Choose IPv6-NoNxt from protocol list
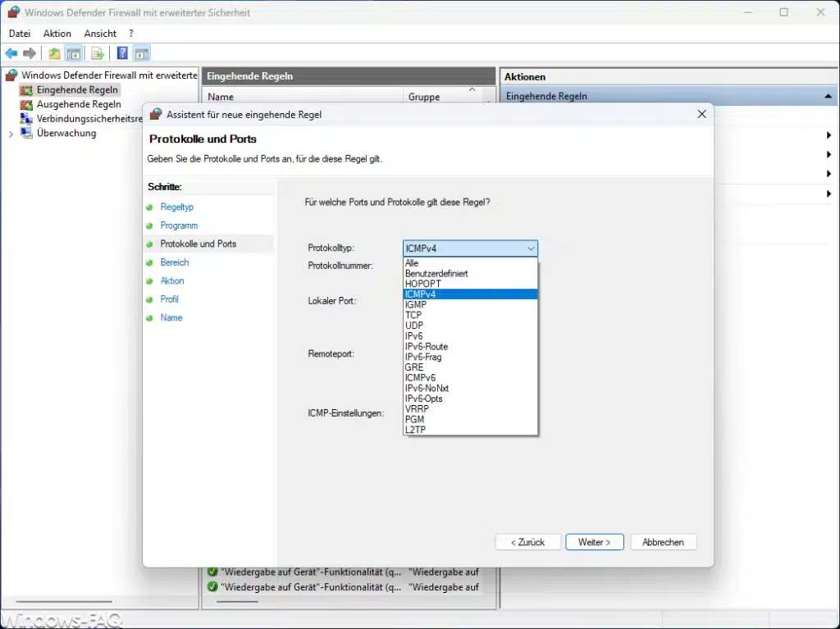This screenshot has width=840, height=629. tap(470, 388)
